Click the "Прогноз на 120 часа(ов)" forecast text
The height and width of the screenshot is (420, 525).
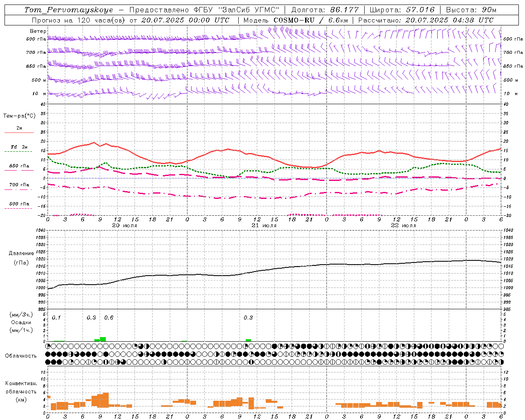pos(79,20)
